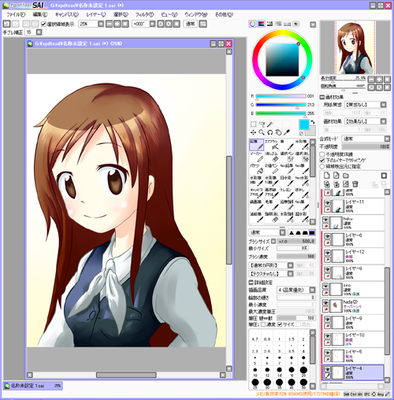Select the エアブラシ brush preset
The width and height of the screenshot is (394, 400).
[x=272, y=145]
